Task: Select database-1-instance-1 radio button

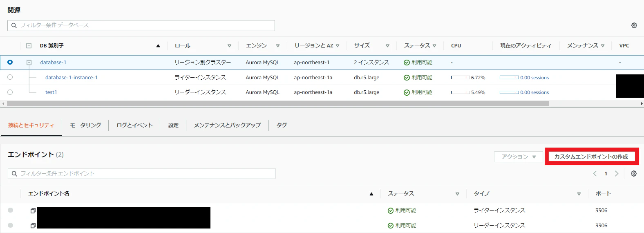Action: (10, 77)
